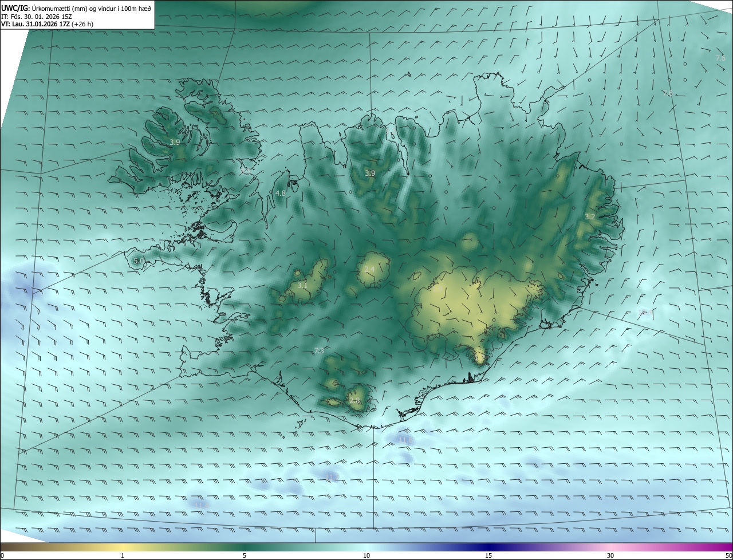The height and width of the screenshot is (560, 733).
Task: Click the "0" label on the color scale
Action: (x=2, y=555)
